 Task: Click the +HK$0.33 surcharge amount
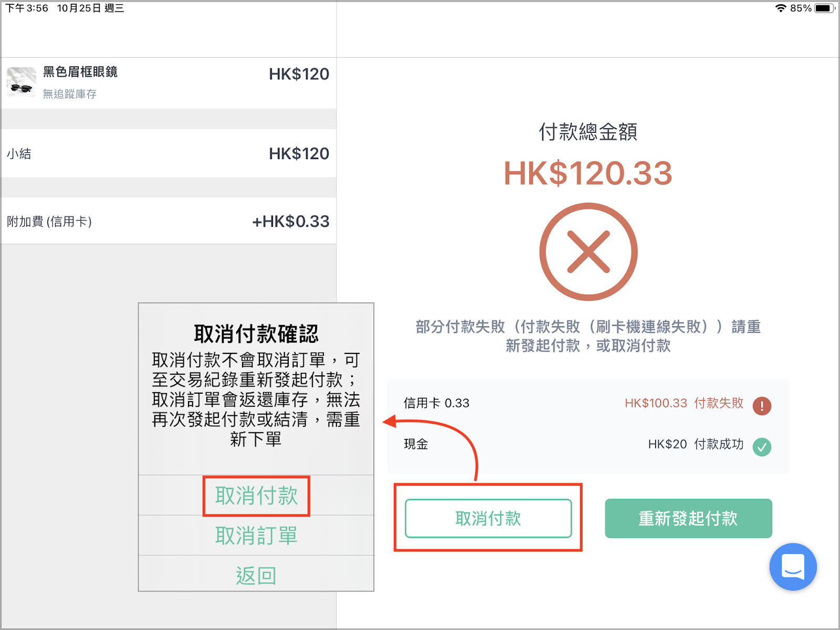coord(291,222)
